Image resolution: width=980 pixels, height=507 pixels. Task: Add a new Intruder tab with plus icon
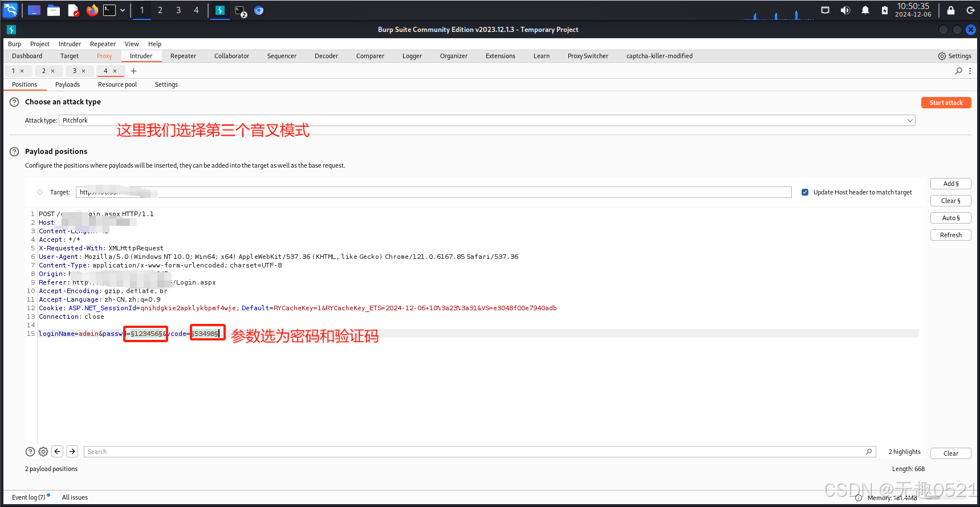[133, 71]
